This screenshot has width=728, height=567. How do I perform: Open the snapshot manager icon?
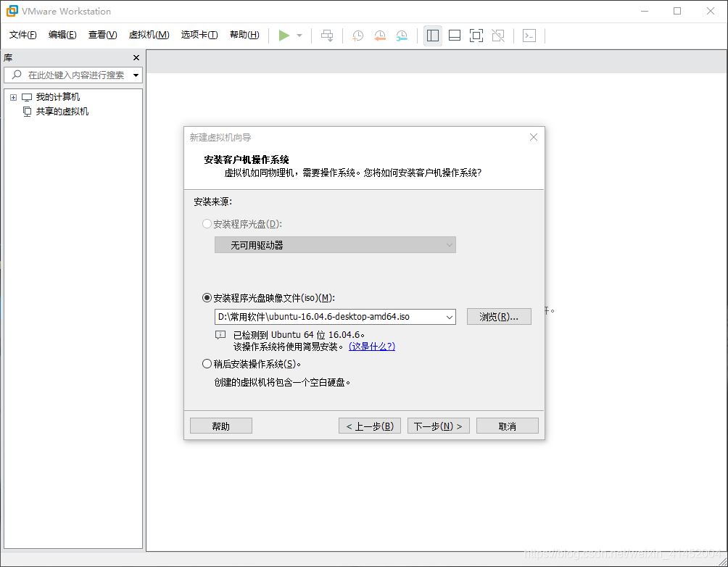(x=401, y=35)
